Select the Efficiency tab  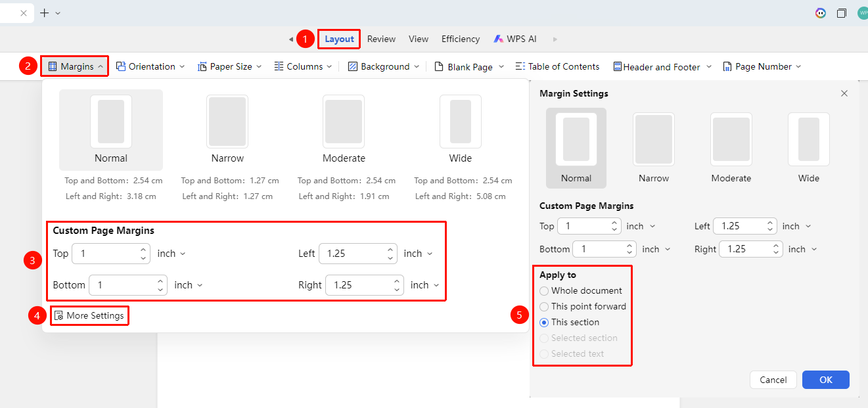pyautogui.click(x=461, y=39)
